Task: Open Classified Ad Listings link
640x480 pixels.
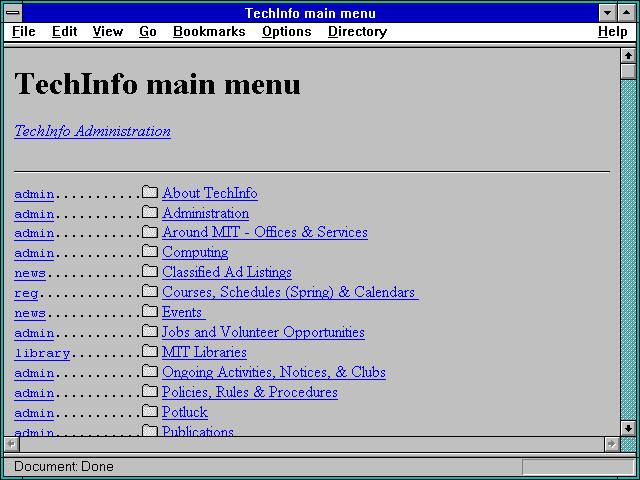Action: [227, 273]
